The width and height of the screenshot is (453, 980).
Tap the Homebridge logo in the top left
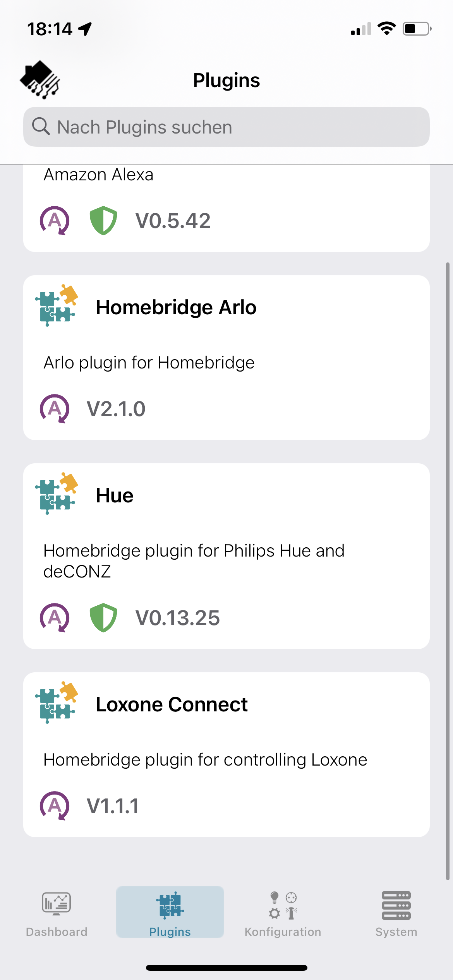(40, 79)
